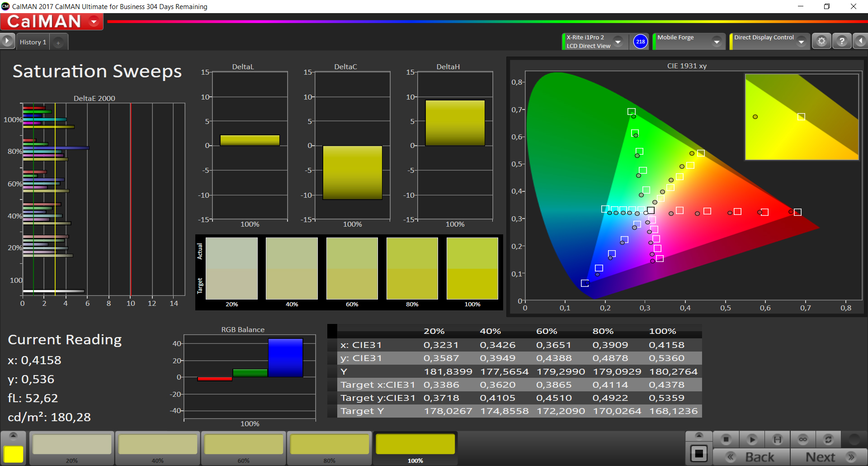Go to the Next page
This screenshot has width=868, height=466.
point(829,457)
